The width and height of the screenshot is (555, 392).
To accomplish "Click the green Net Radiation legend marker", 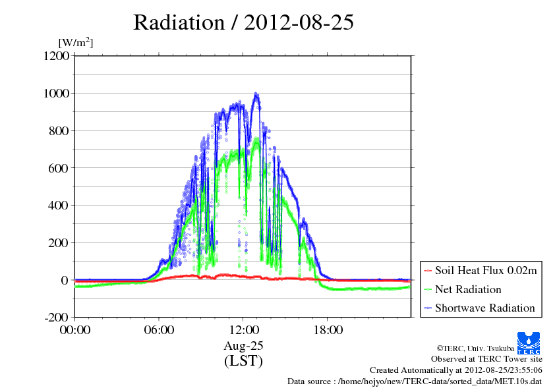I will tap(428, 290).
